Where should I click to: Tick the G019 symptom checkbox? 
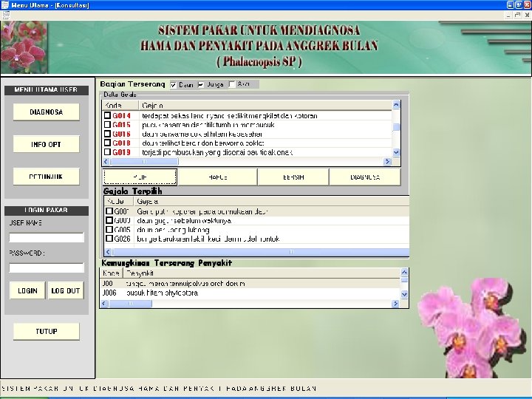pyautogui.click(x=107, y=152)
